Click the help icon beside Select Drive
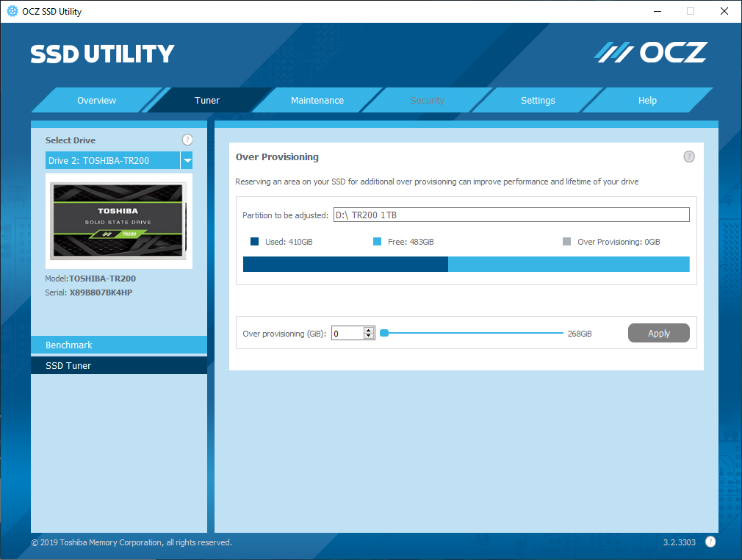742x560 pixels. tap(187, 140)
